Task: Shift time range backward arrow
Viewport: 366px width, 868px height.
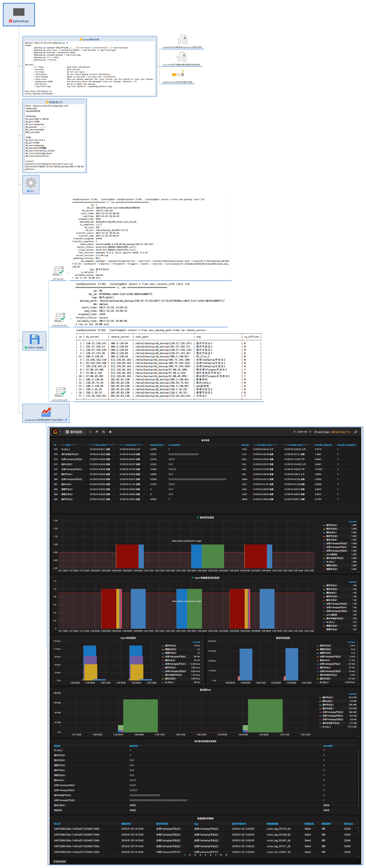Action: 294,432
